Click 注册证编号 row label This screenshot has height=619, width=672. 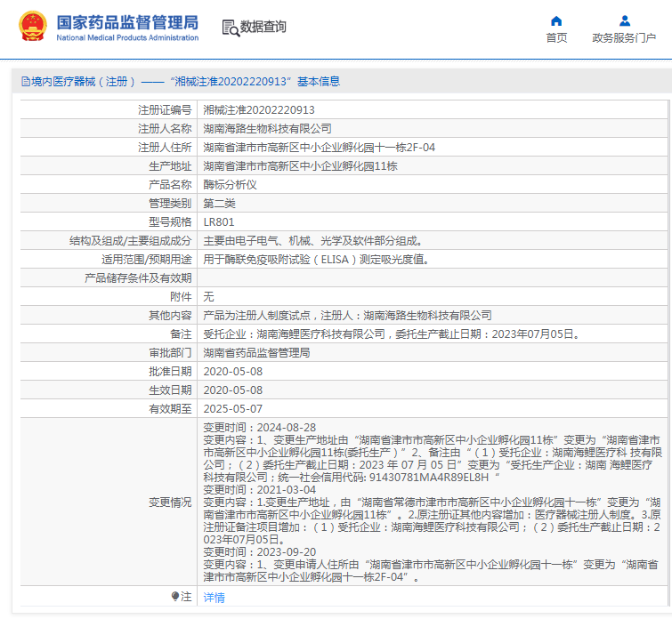point(165,110)
